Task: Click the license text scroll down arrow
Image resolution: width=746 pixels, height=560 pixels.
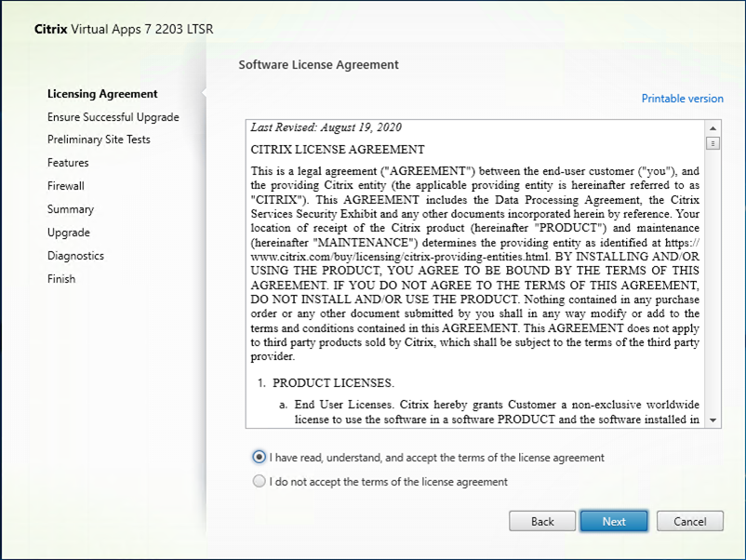Action: coord(713,420)
